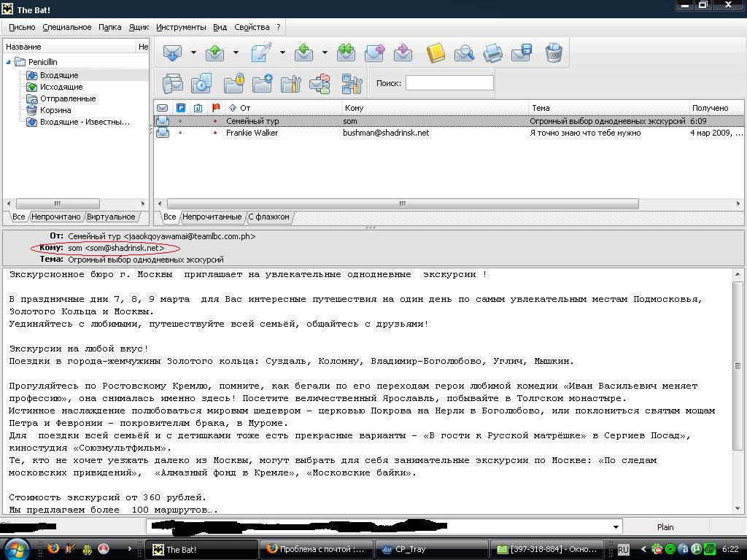This screenshot has height=560, width=747.
Task: Click the printer icon to print
Action: (492, 52)
